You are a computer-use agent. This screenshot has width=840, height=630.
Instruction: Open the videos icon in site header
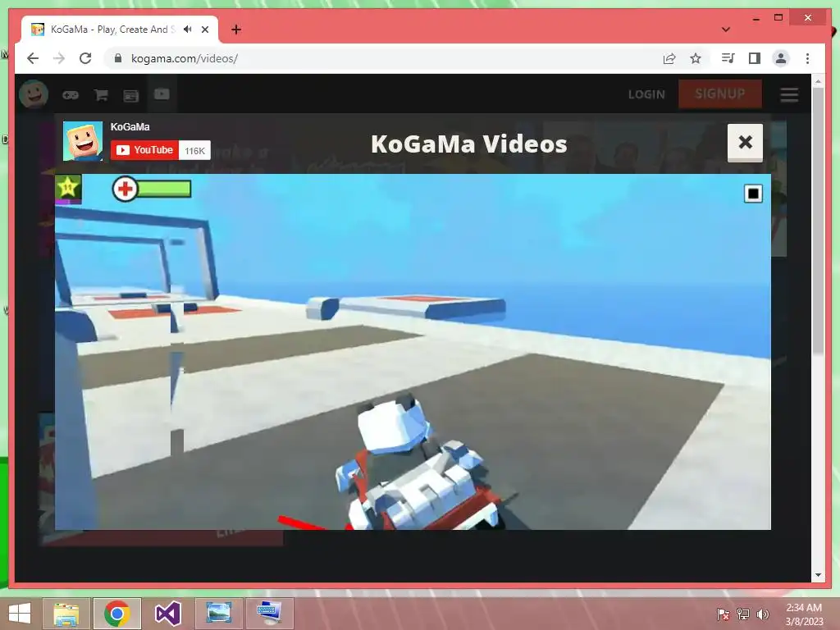(162, 94)
